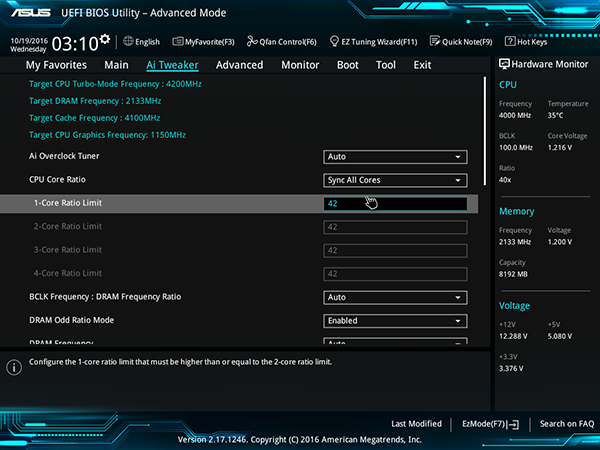Click the Hardware Monitor screen icon
This screenshot has width=600, height=450.
click(x=504, y=64)
